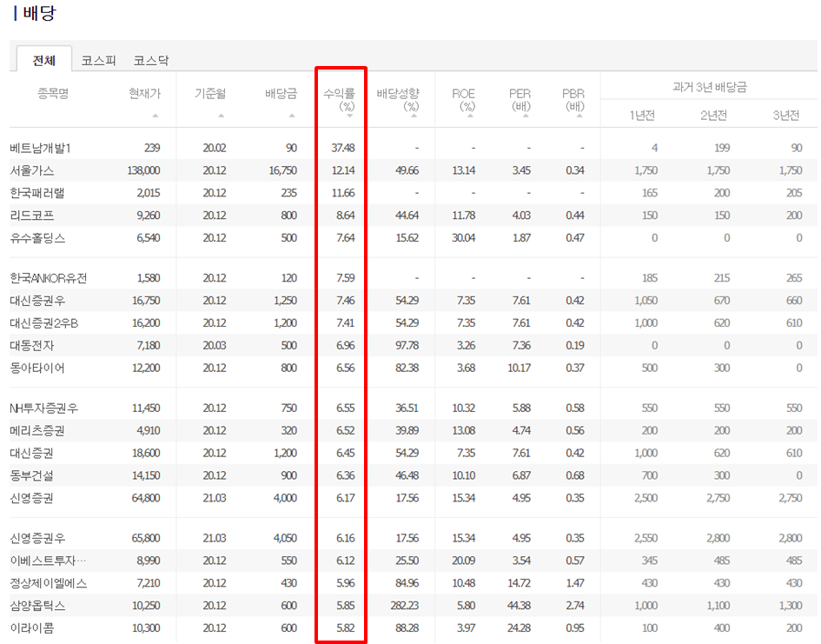Select ROE 30.04 for 유수홀딩스
821x644 pixels.
463,238
